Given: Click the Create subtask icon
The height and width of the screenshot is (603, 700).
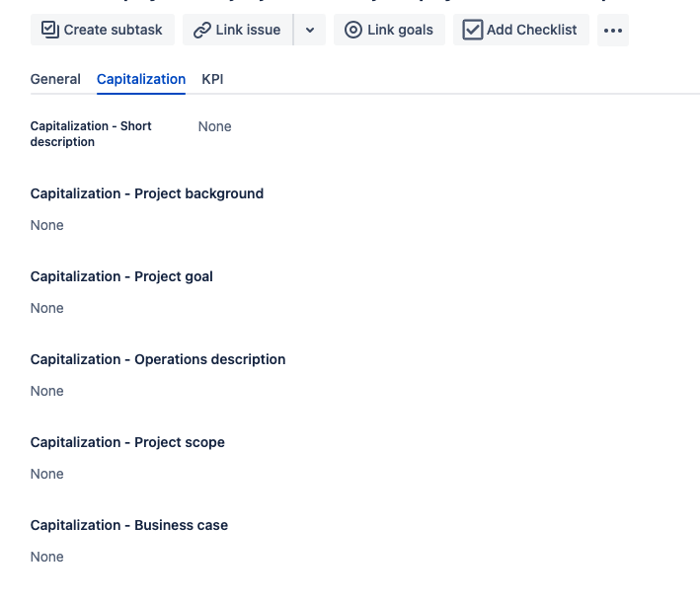Looking at the screenshot, I should pos(49,30).
